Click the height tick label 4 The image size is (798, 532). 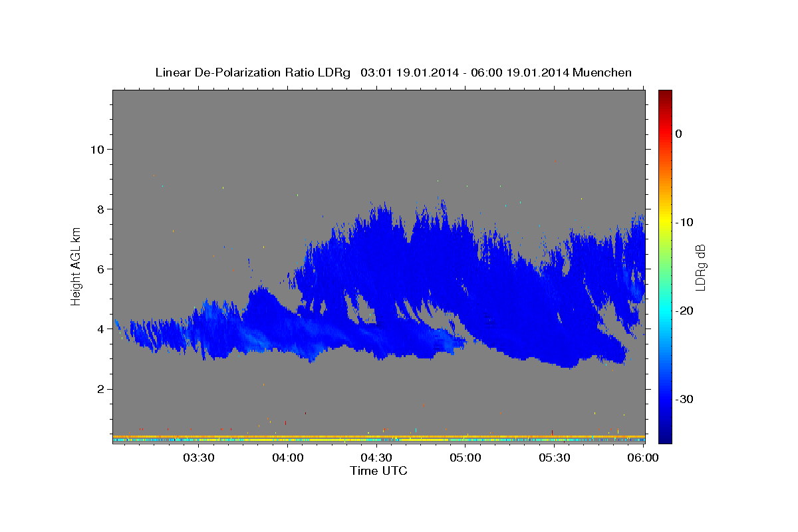(x=99, y=329)
